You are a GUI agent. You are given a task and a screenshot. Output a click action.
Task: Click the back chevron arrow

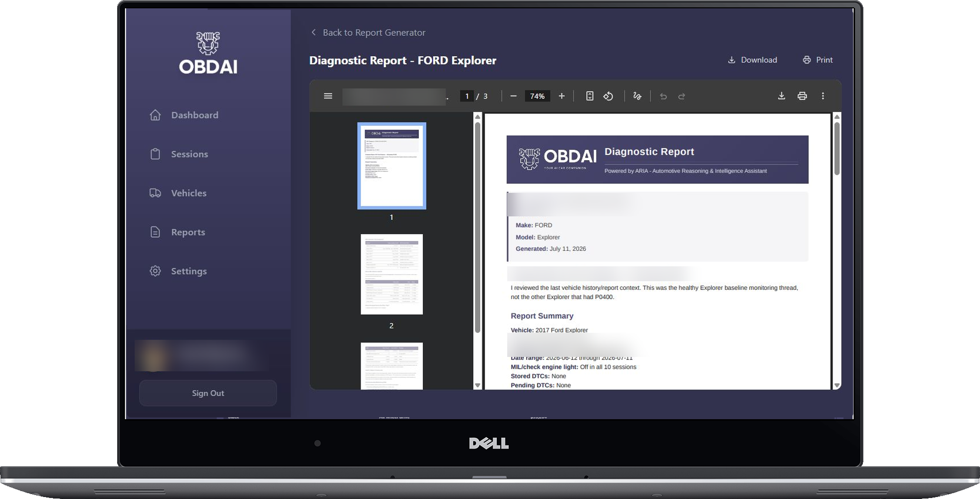pyautogui.click(x=314, y=32)
